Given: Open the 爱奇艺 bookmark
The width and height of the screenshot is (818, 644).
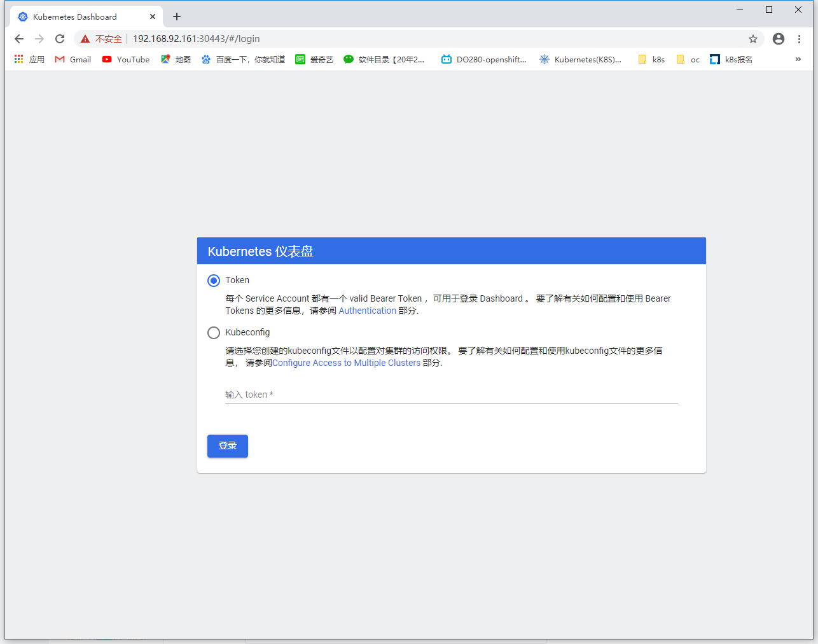Looking at the screenshot, I should 314,59.
